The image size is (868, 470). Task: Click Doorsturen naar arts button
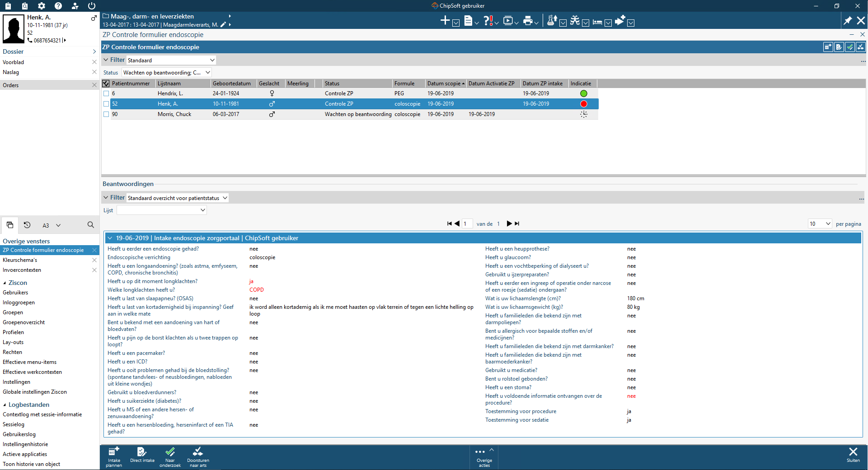point(198,457)
